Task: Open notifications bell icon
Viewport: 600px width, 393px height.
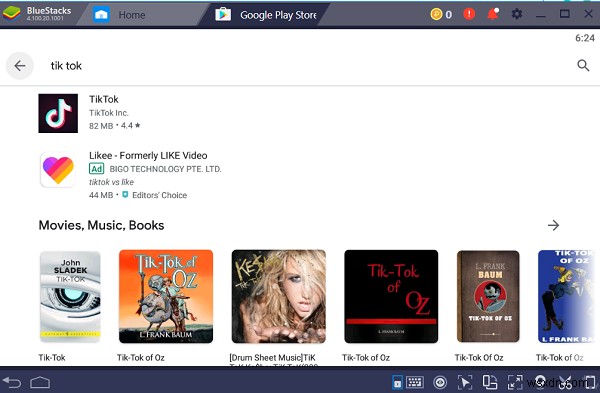Action: pyautogui.click(x=493, y=14)
